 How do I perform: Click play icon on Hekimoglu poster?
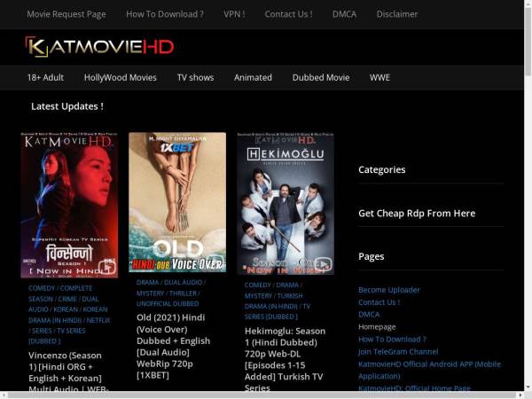(323, 264)
